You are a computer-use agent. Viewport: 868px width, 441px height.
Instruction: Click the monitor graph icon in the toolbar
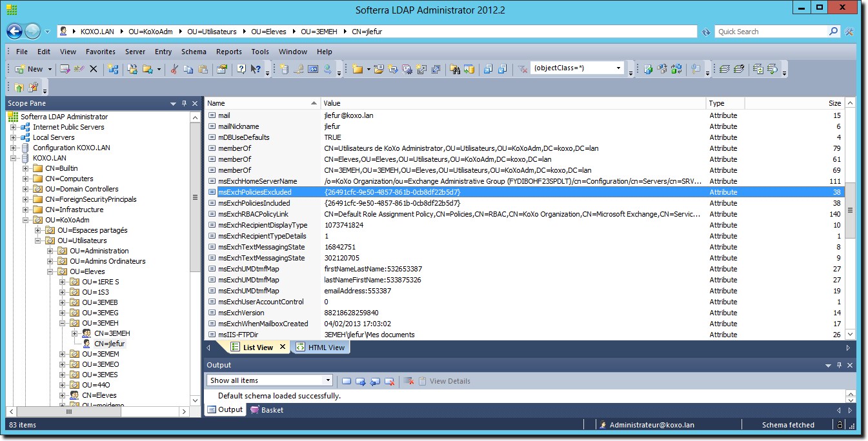click(313, 69)
